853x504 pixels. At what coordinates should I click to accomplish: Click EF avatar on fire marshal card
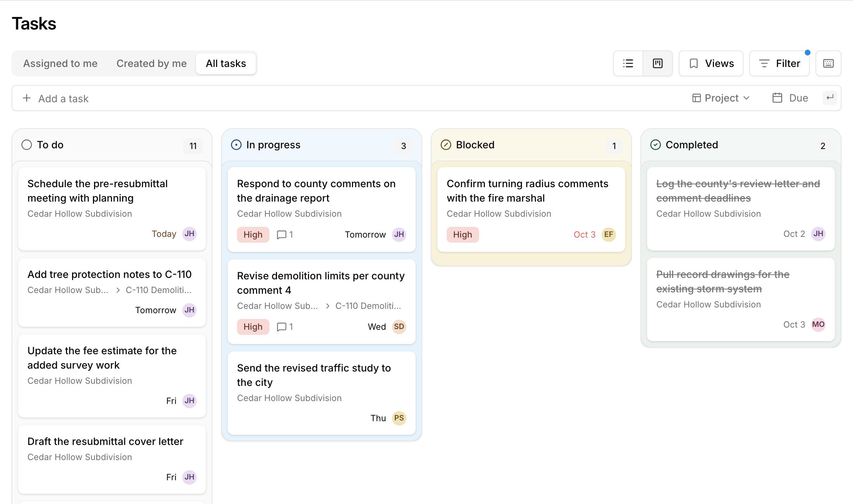click(608, 234)
